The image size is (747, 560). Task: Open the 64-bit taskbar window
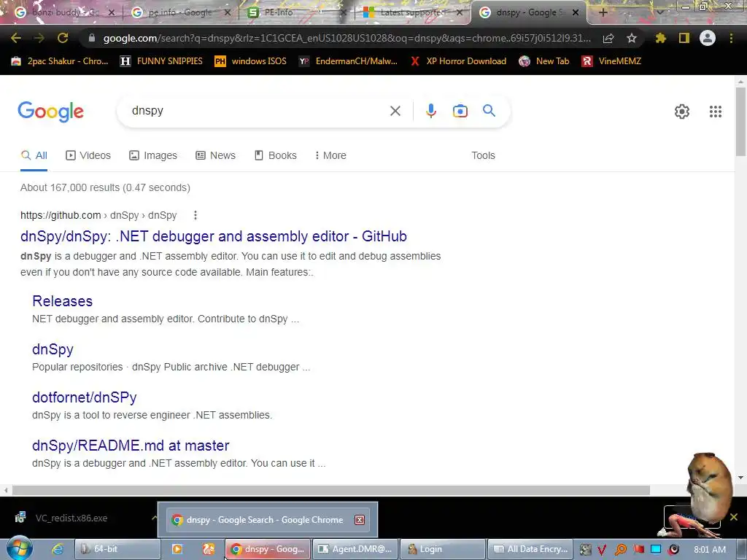point(117,549)
